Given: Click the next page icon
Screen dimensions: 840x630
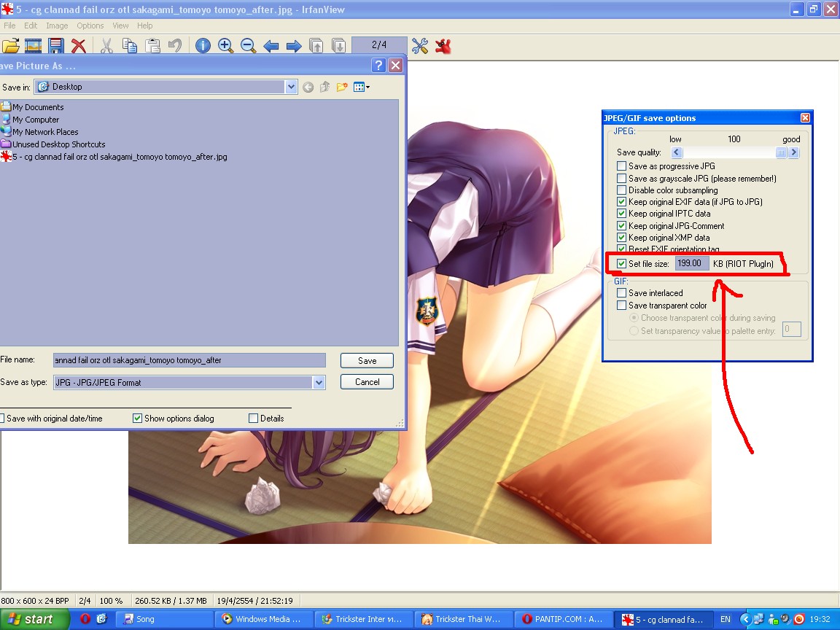Looking at the screenshot, I should click(338, 46).
